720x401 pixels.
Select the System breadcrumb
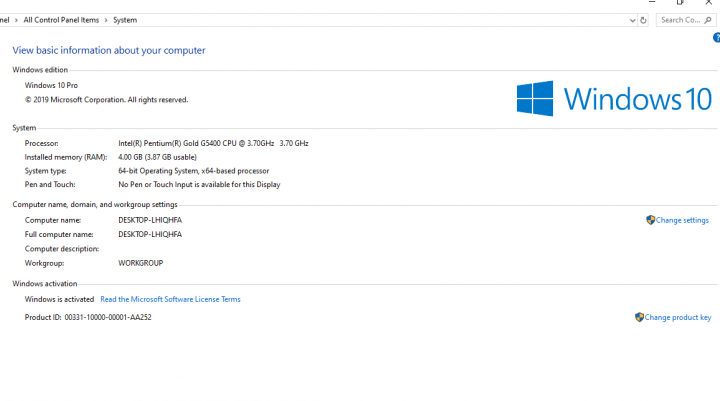coord(125,20)
